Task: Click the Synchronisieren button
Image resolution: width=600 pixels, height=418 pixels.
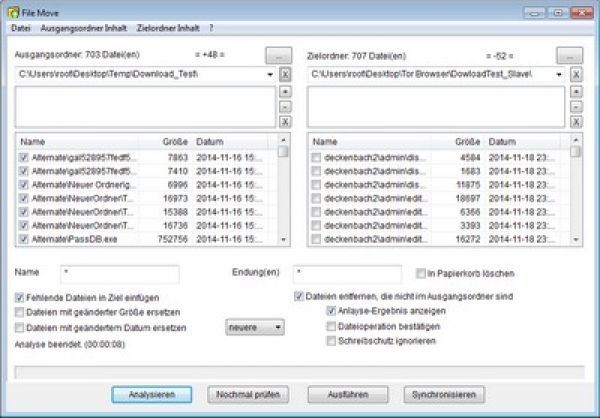Action: tap(444, 395)
